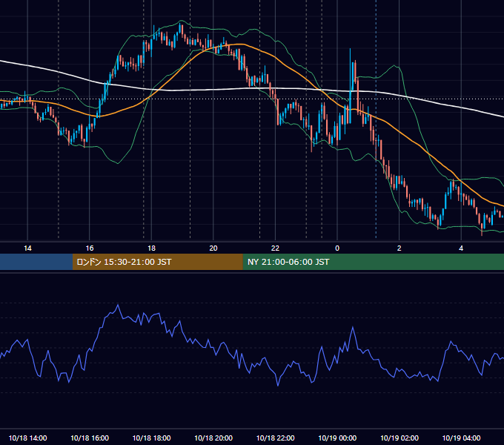The height and width of the screenshot is (445, 504).
Task: Click the NY 21:00-06:00 JST session bar
Action: pos(373,262)
